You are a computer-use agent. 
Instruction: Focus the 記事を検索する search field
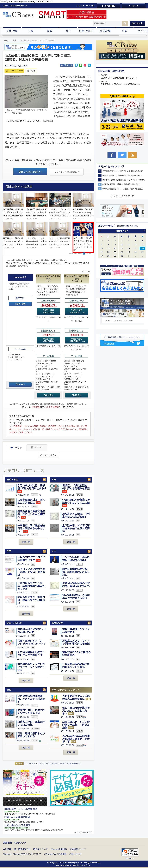107,23
